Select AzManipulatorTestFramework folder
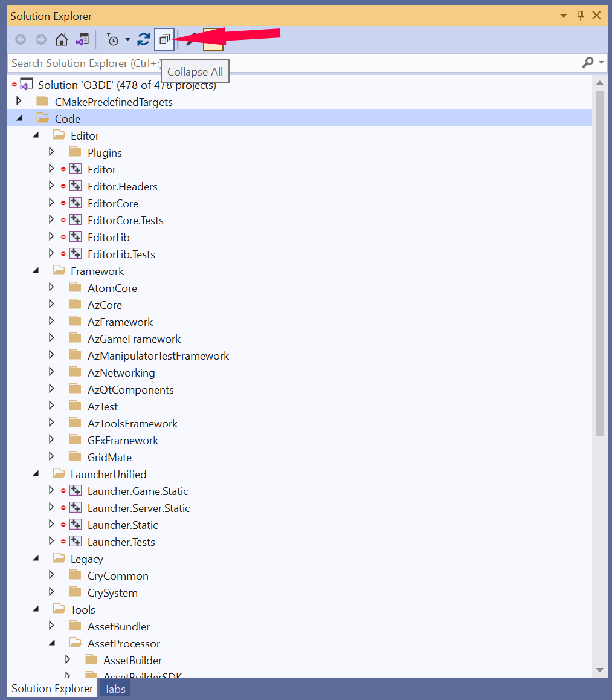This screenshot has height=700, width=612. click(158, 356)
